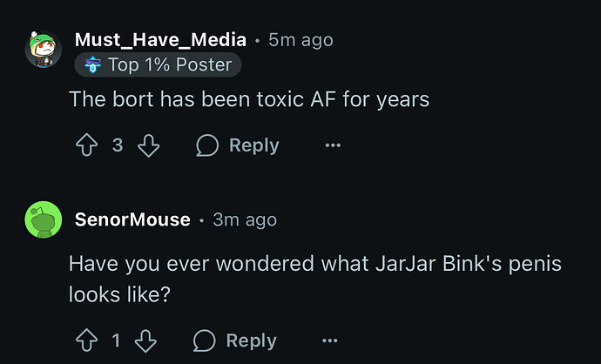The height and width of the screenshot is (364, 601).
Task: Downvote the Must_Have_Media comment
Action: [x=148, y=145]
